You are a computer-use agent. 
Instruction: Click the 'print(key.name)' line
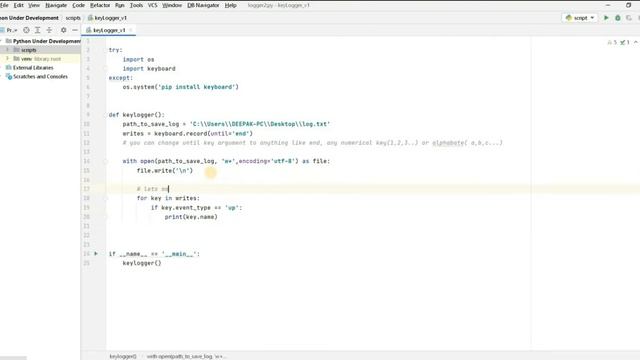pyautogui.click(x=191, y=217)
